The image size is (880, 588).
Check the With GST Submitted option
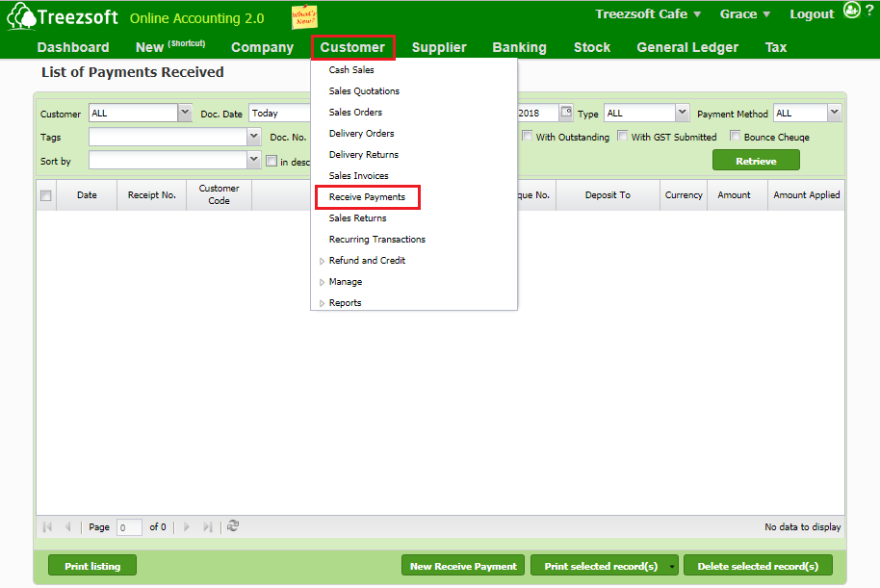coord(622,136)
